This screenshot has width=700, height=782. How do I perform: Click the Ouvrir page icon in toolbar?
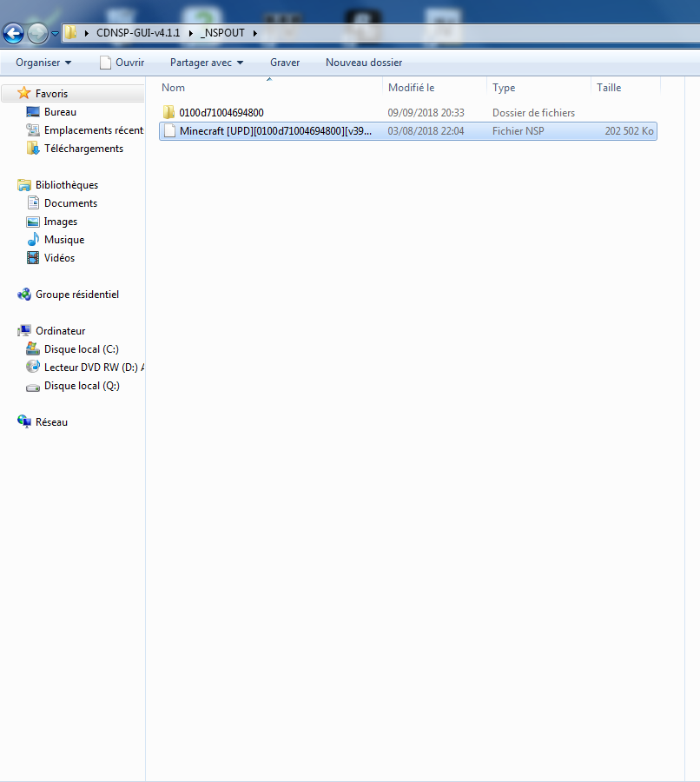(x=105, y=63)
